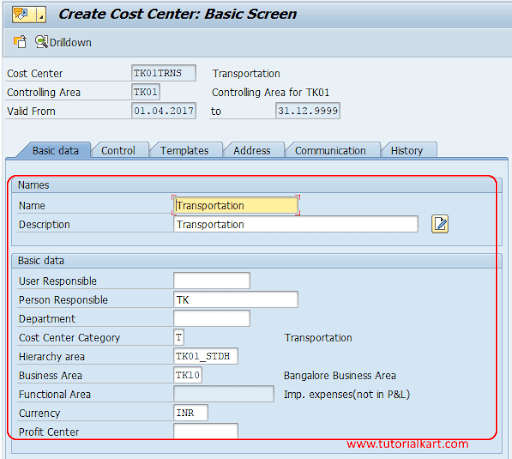Open the Templates tab

[185, 151]
